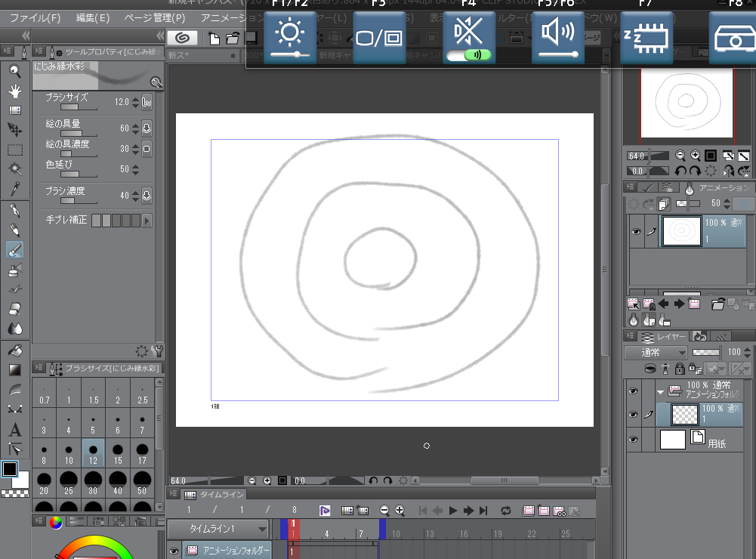Select the Text tool
756x559 pixels.
[14, 431]
